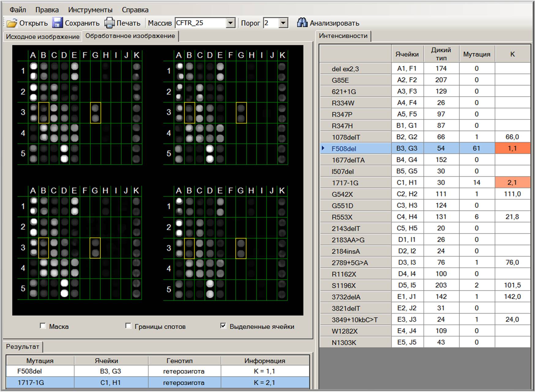The image size is (535, 392).
Task: Click the row arrow beside F508del
Action: point(323,148)
